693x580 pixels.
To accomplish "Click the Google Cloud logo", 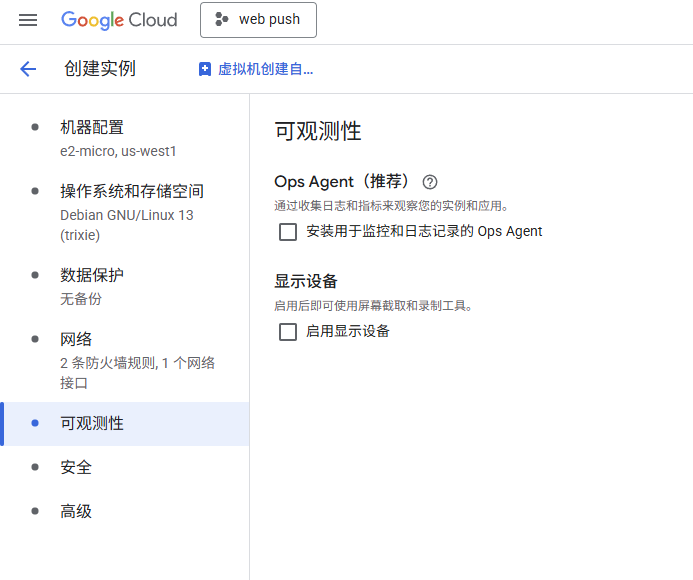I will (119, 20).
